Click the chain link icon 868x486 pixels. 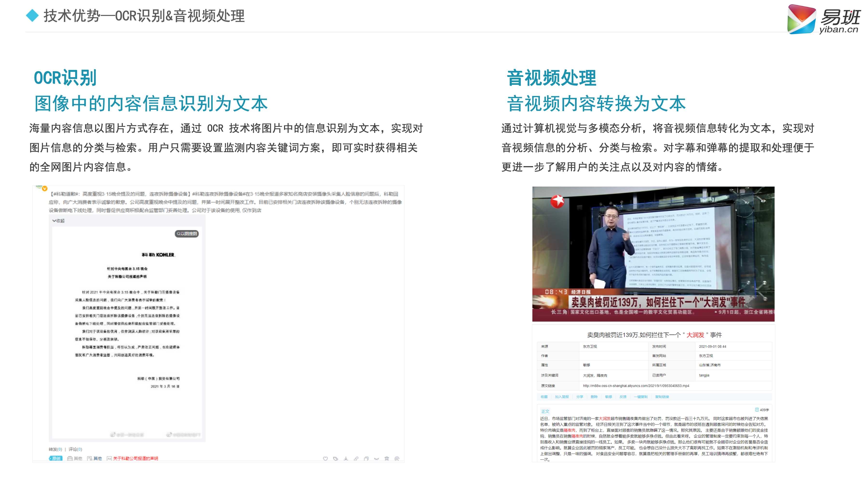click(x=356, y=459)
